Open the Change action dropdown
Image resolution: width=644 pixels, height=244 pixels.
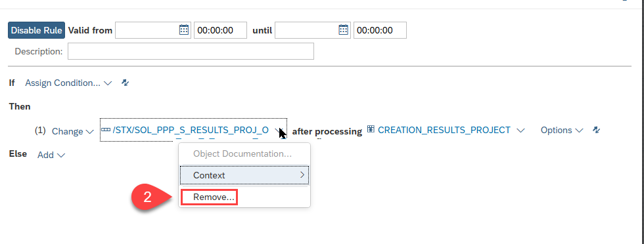tap(73, 132)
